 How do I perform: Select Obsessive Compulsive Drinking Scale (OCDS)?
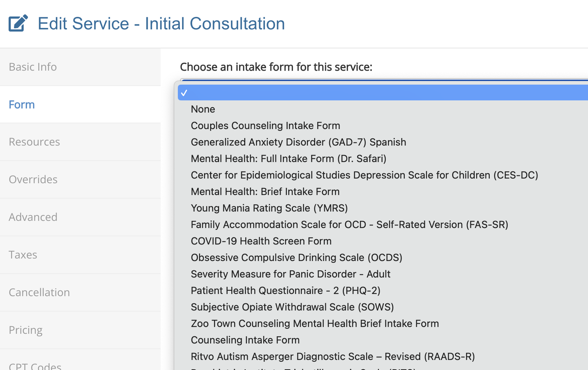click(x=297, y=258)
